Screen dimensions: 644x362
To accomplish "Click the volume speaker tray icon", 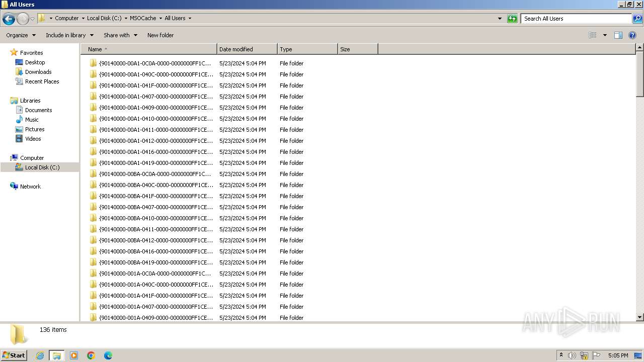I will (x=572, y=355).
